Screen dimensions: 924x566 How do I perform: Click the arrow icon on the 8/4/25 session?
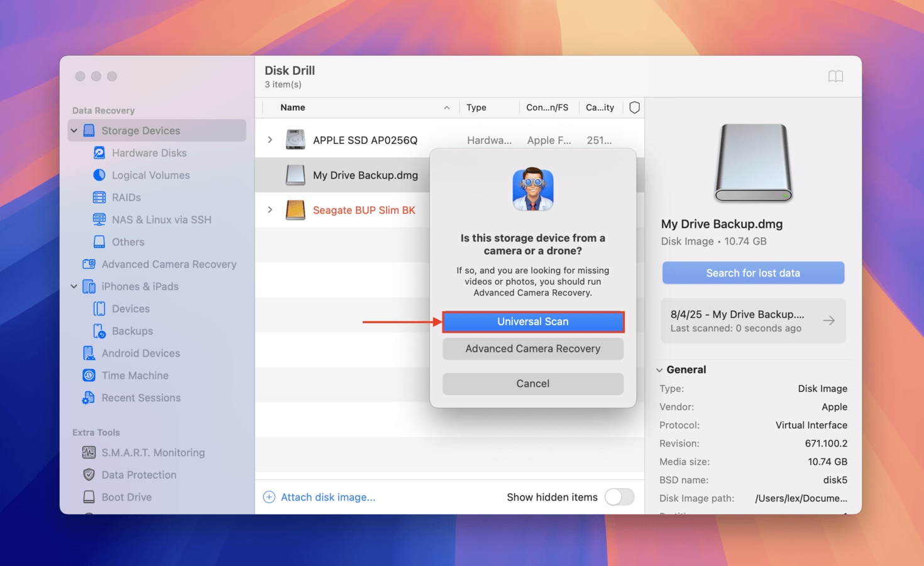pos(829,321)
